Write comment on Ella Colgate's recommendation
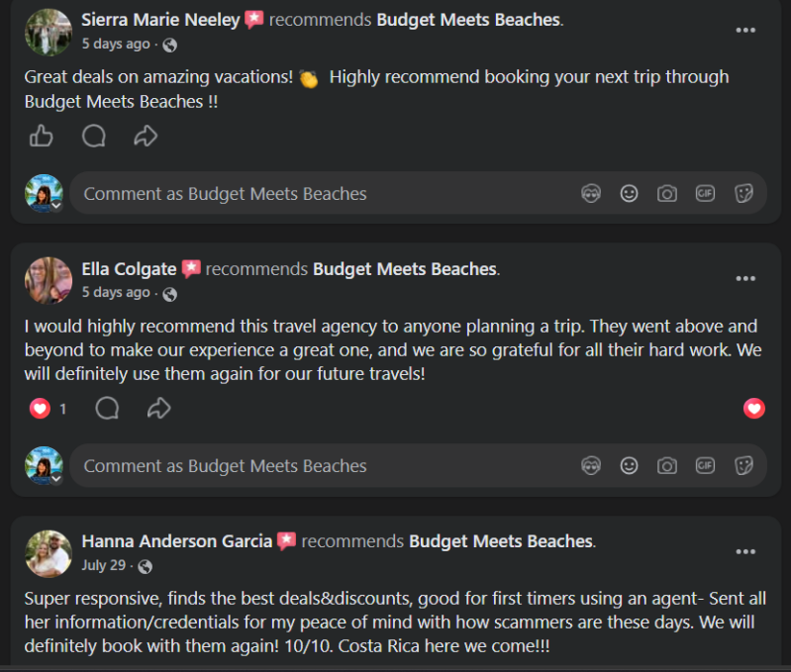Image resolution: width=791 pixels, height=672 pixels. tap(323, 465)
